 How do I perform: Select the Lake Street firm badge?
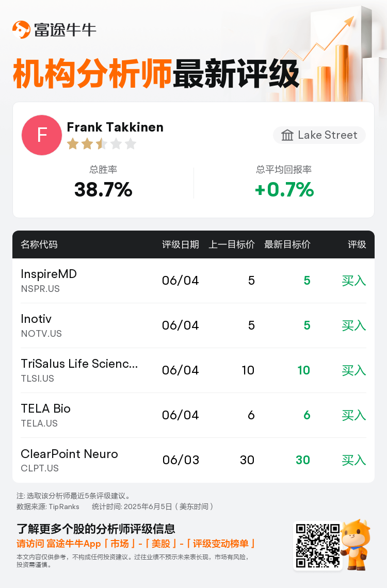tap(319, 135)
